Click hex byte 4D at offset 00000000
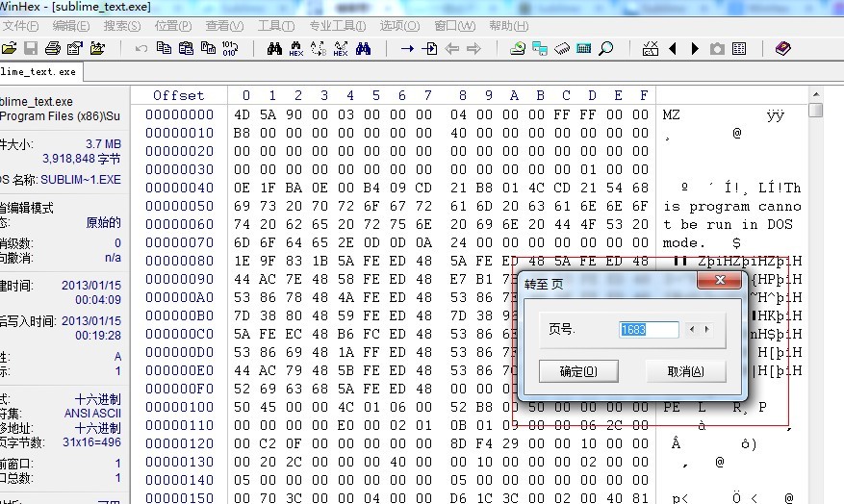Viewport: 844px width, 504px height. tap(242, 114)
